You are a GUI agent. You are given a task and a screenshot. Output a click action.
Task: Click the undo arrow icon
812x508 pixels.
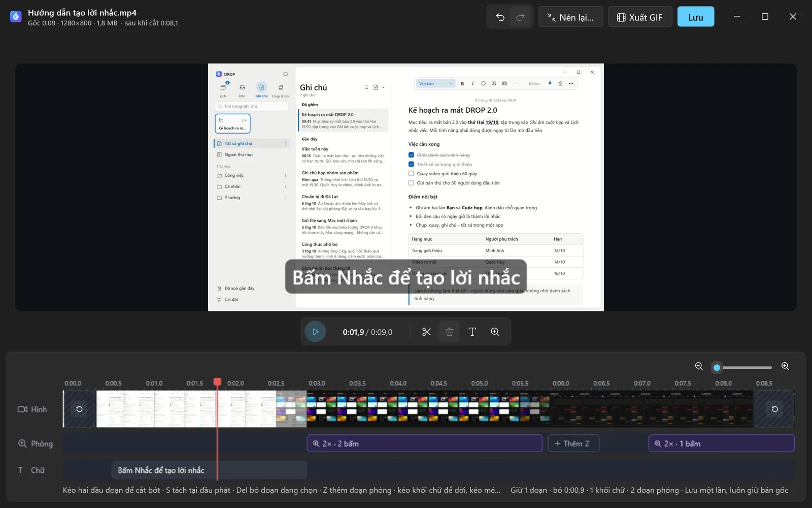(x=500, y=17)
